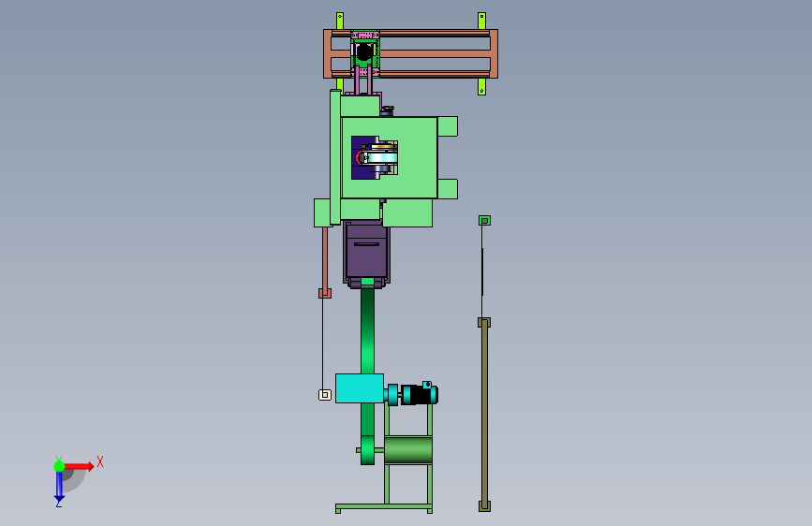Select the long green vertical belt
Screen dimensions: 812x526
click(x=368, y=331)
